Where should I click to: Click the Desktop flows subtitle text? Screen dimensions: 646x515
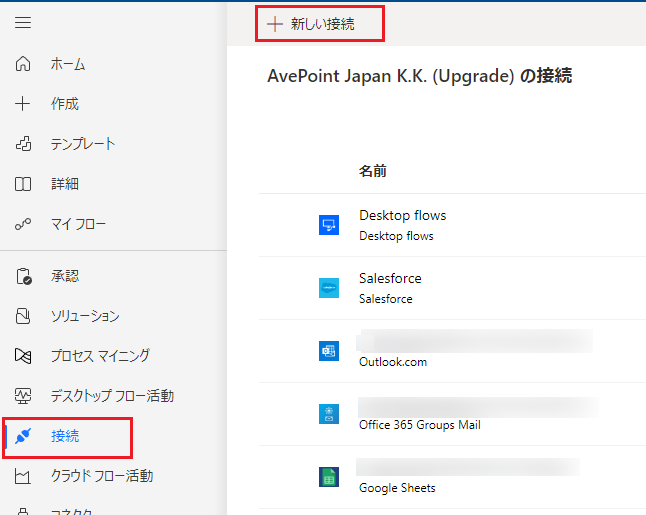[396, 236]
